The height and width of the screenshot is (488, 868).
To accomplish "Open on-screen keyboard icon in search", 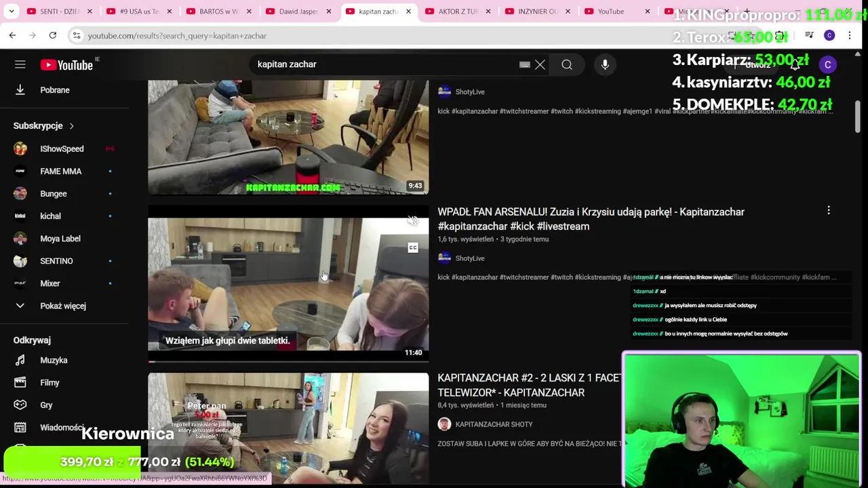I will click(x=524, y=64).
